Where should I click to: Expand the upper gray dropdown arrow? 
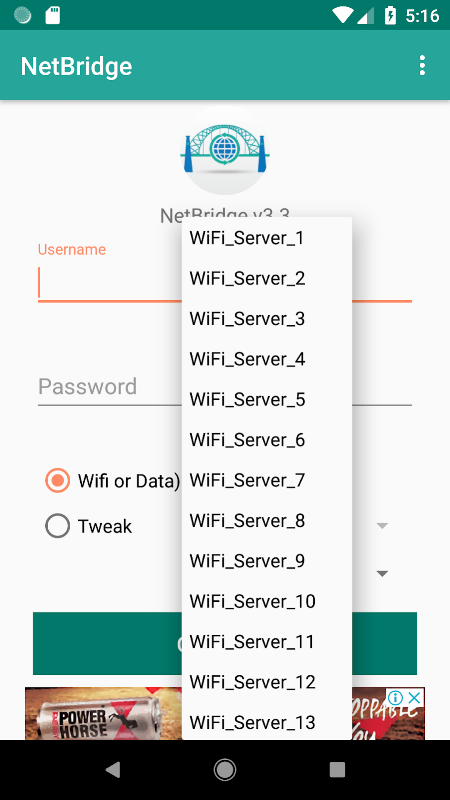[382, 525]
